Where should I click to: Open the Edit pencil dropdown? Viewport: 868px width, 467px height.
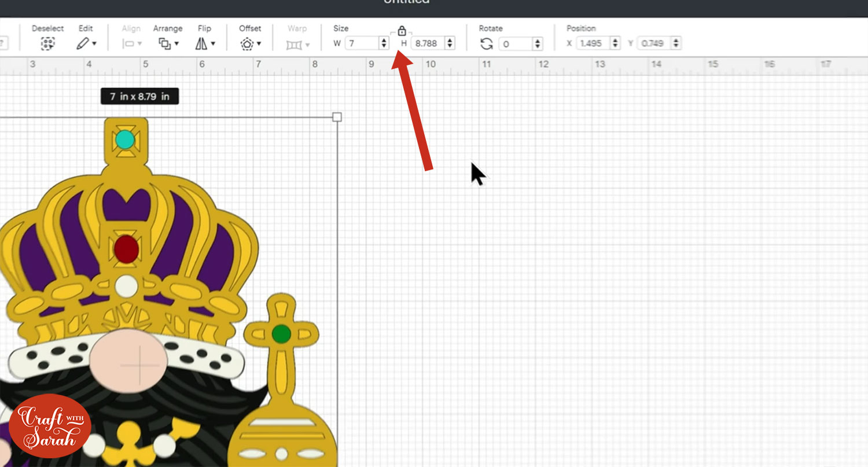(86, 43)
